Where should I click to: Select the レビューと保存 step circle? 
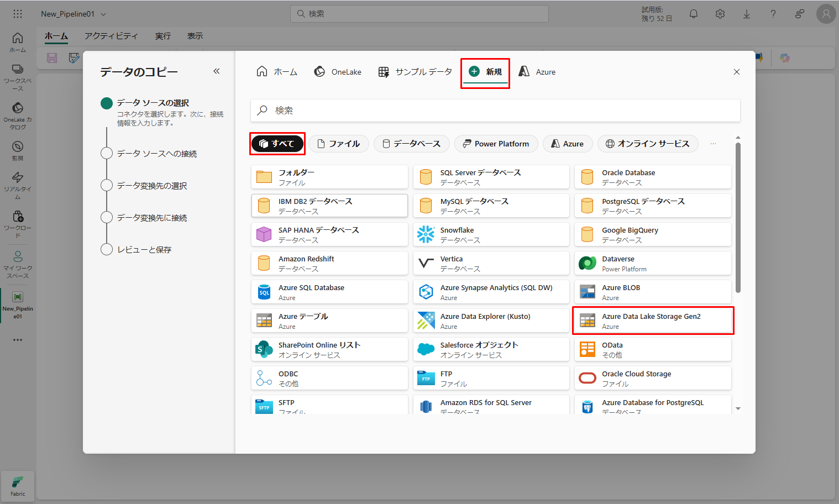coord(107,250)
